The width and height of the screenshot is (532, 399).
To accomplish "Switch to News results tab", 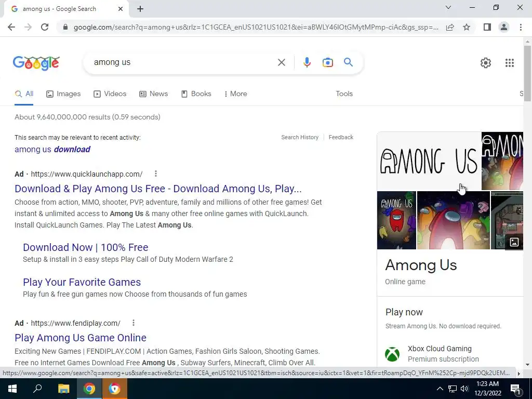I will pyautogui.click(x=153, y=94).
